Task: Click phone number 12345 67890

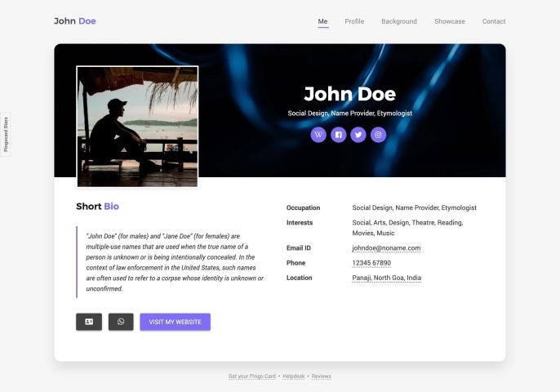Action: coord(371,263)
